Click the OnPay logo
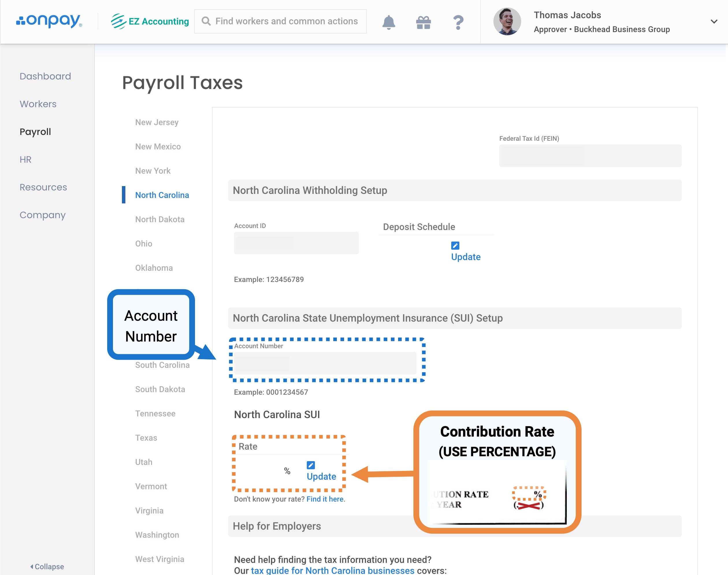The width and height of the screenshot is (728, 575). [x=49, y=21]
